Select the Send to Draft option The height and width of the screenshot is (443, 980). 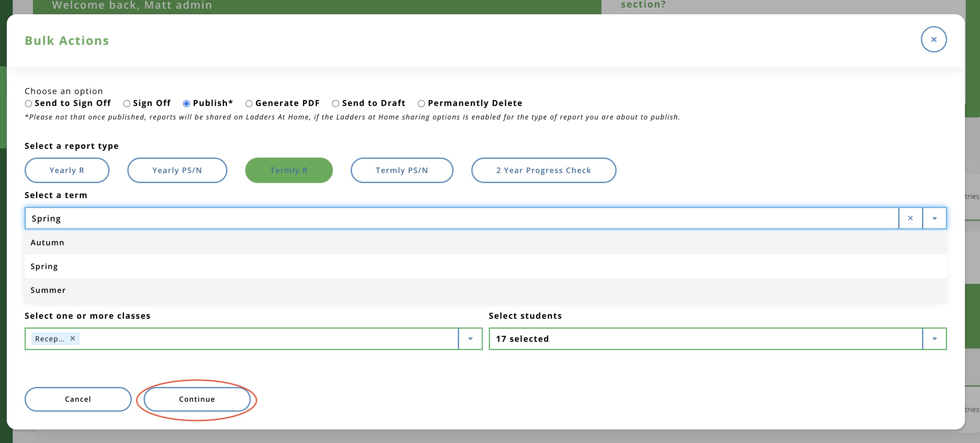[x=336, y=104]
